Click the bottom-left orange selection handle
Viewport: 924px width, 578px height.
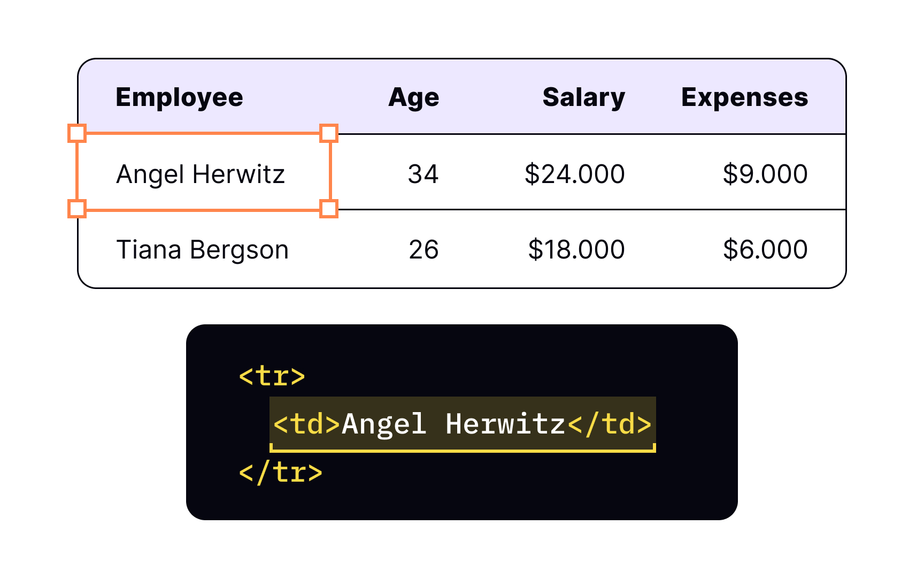[77, 209]
